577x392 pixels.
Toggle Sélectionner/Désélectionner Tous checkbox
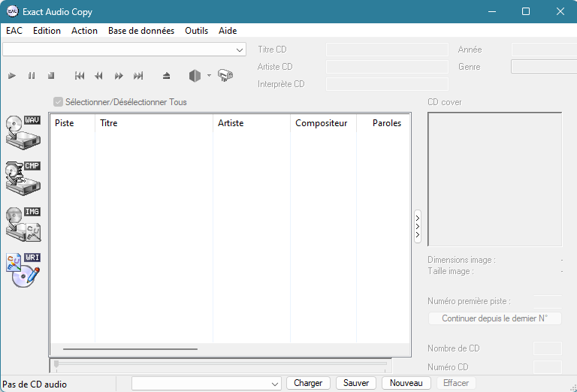pos(58,102)
